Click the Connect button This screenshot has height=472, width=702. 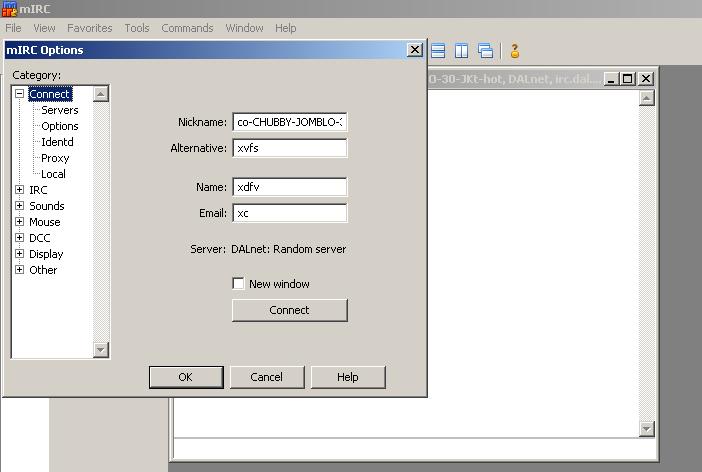pos(290,310)
